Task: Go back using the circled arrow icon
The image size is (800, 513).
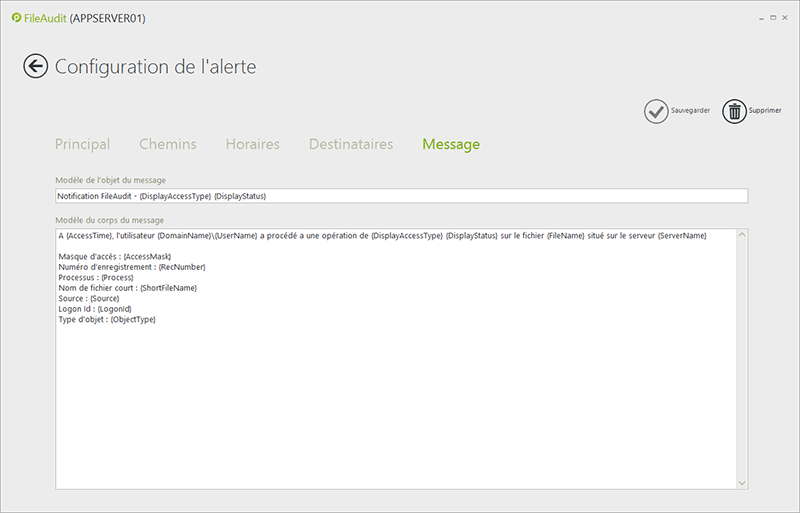Action: tap(35, 67)
